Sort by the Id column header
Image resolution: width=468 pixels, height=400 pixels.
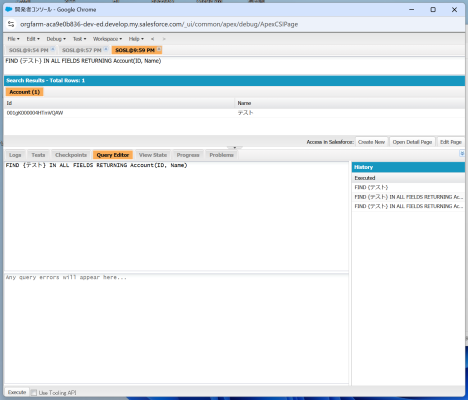click(x=119, y=103)
